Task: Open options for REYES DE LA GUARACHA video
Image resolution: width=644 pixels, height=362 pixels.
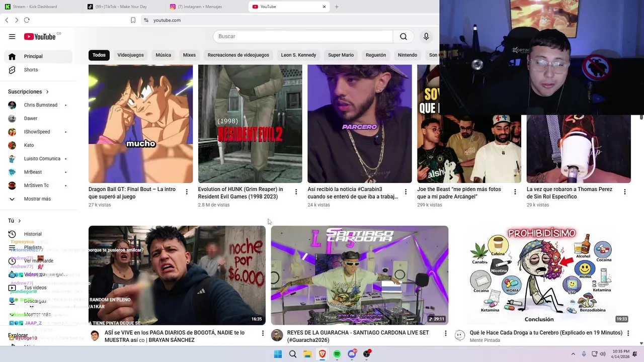Action: pos(445,333)
